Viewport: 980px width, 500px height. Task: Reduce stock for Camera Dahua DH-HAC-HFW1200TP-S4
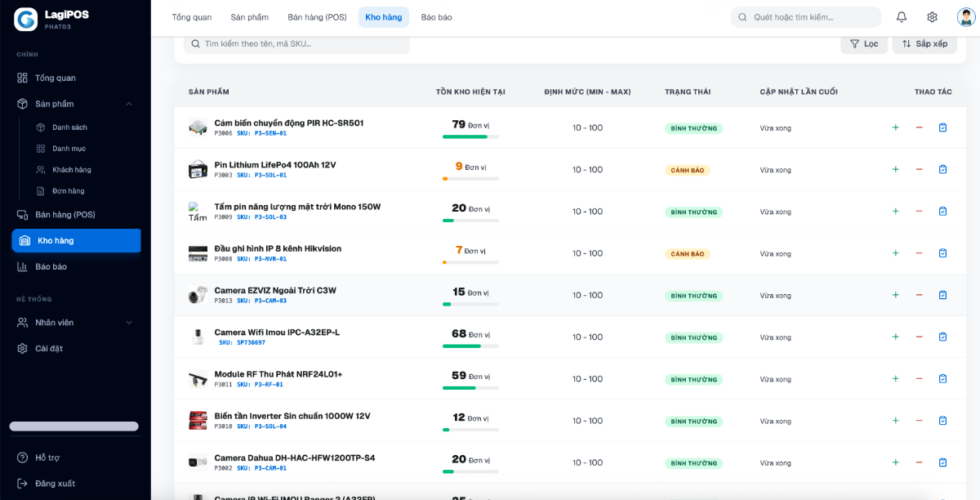click(x=919, y=462)
